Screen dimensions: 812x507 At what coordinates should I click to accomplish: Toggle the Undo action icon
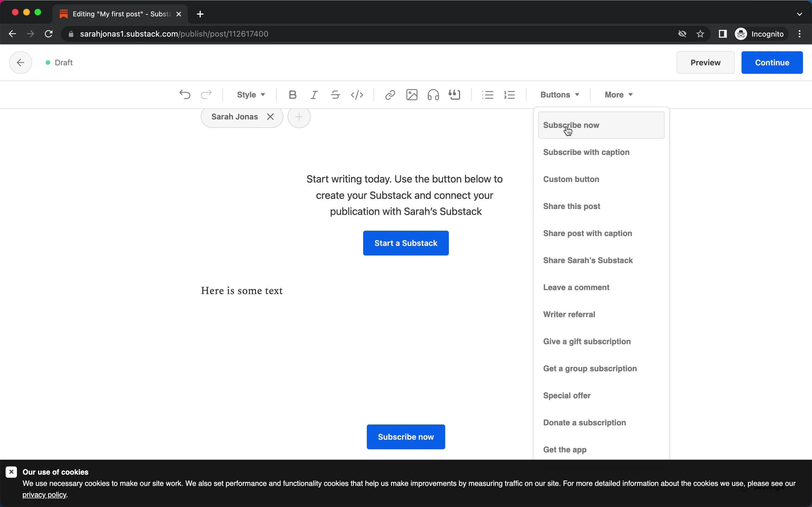185,95
